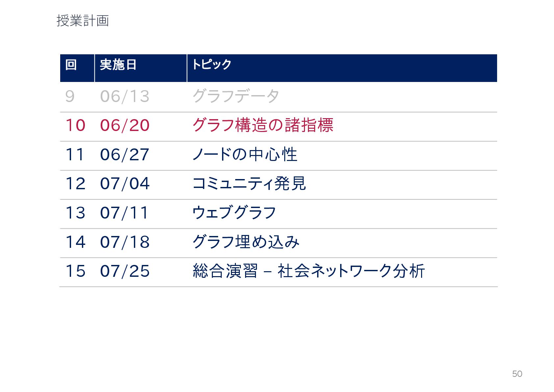Click the コミュニティ発見 topic
Screen dimensions: 554x392
click(249, 183)
